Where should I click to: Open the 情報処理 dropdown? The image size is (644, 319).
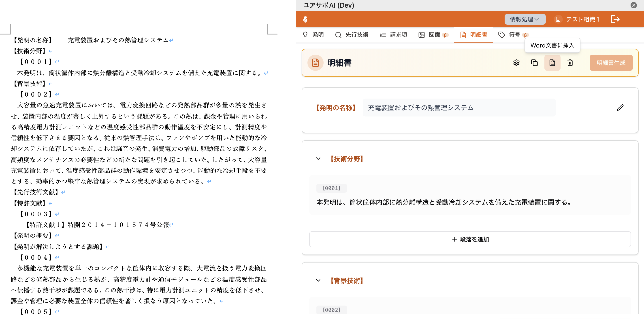(525, 19)
